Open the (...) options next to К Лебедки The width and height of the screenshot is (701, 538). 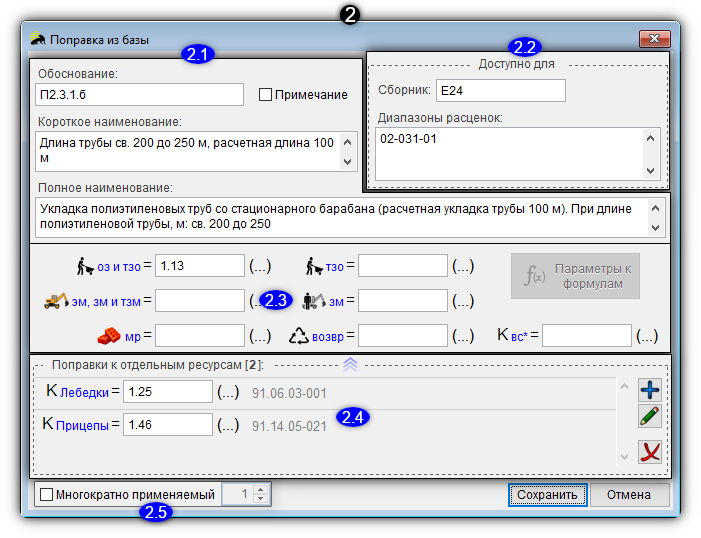228,392
